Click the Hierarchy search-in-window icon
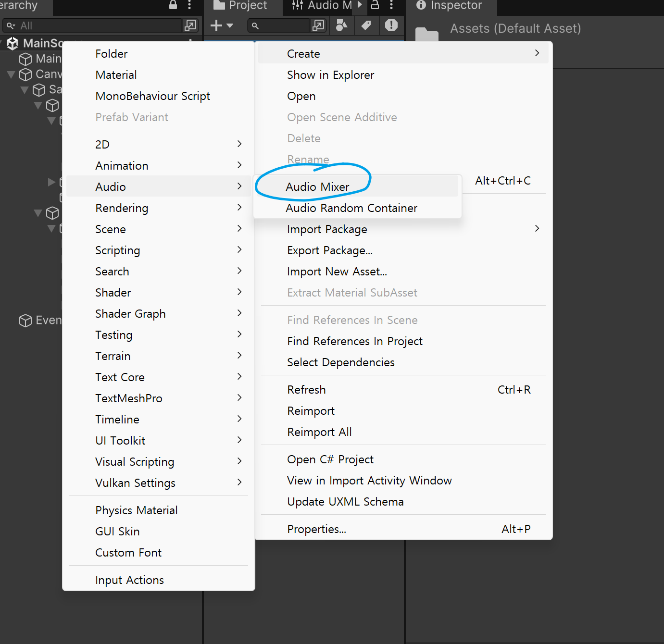 [x=190, y=25]
